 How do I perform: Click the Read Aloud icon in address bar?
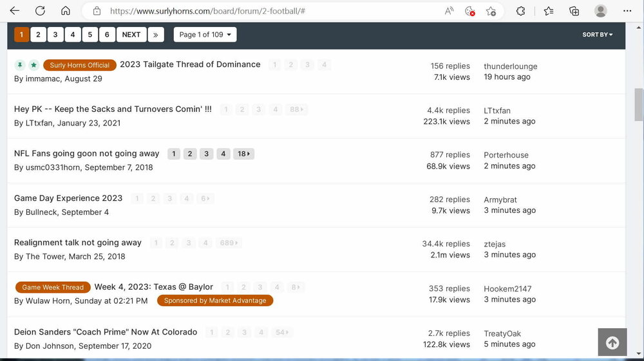450,11
